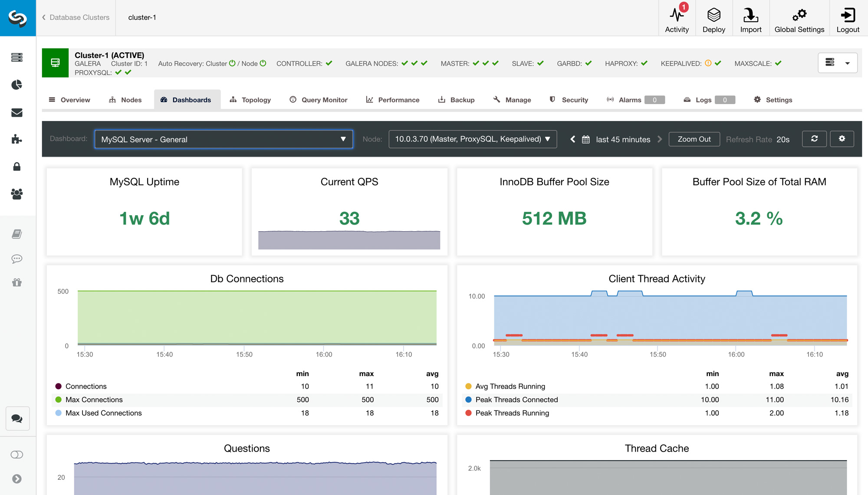The image size is (868, 495).
Task: Click the Zoom Out button
Action: pyautogui.click(x=694, y=139)
